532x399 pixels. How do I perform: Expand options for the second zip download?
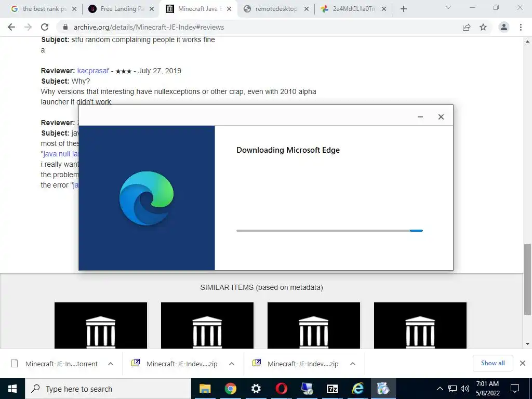353,364
